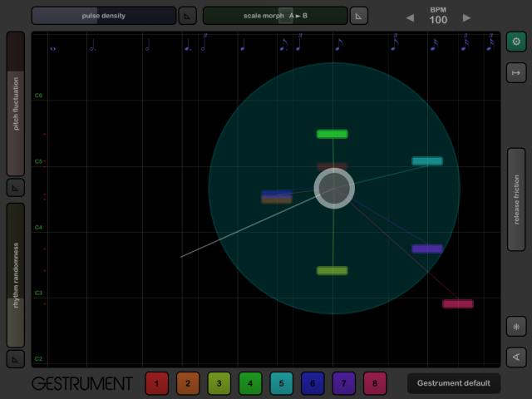Decrease BPM with the left arrow
Image resolution: width=532 pixels, height=399 pixels.
pos(410,18)
